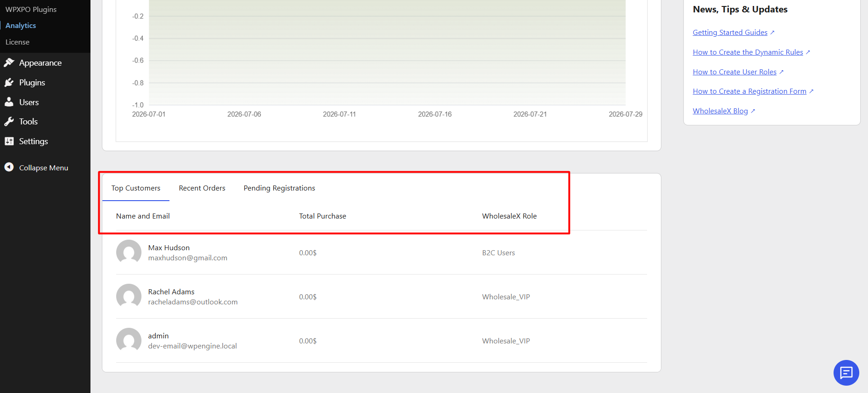Click maxhudson@gmail.com email
This screenshot has height=393, width=868.
(x=187, y=258)
